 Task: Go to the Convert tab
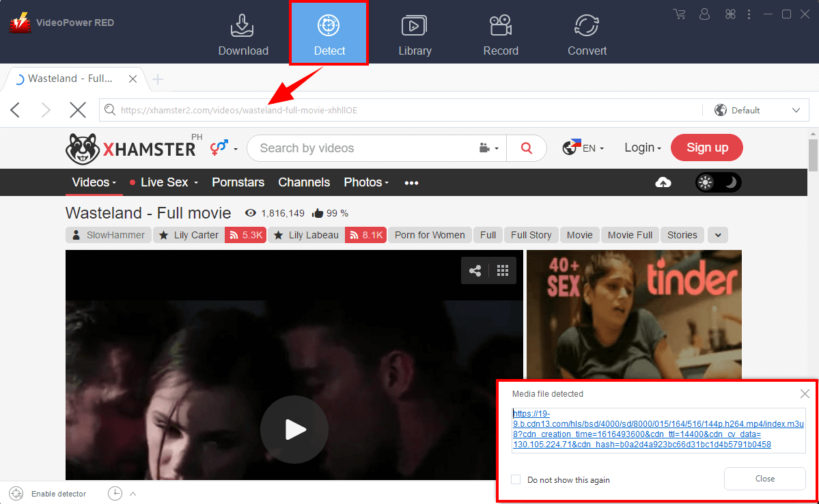click(x=587, y=34)
